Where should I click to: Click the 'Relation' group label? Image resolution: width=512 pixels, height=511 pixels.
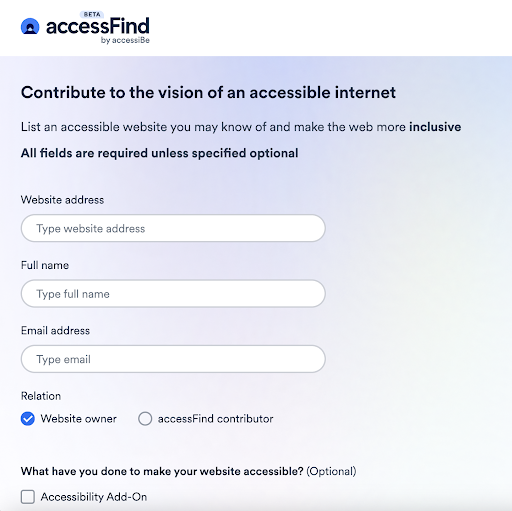click(41, 396)
